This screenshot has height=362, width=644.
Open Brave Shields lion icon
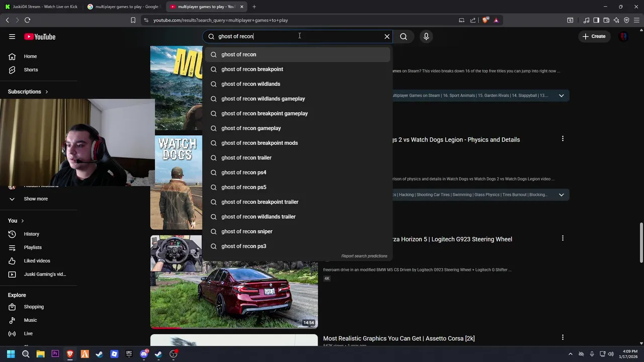tap(485, 20)
